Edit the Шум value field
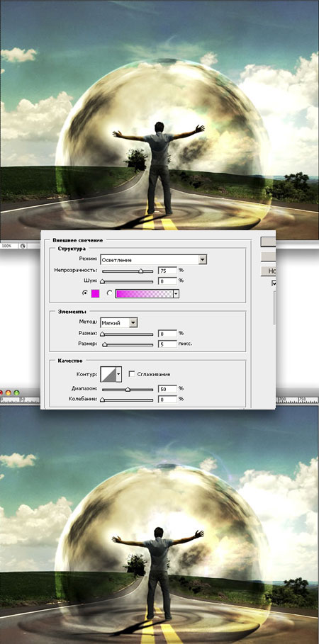The height and width of the screenshot is (644, 319). (167, 281)
